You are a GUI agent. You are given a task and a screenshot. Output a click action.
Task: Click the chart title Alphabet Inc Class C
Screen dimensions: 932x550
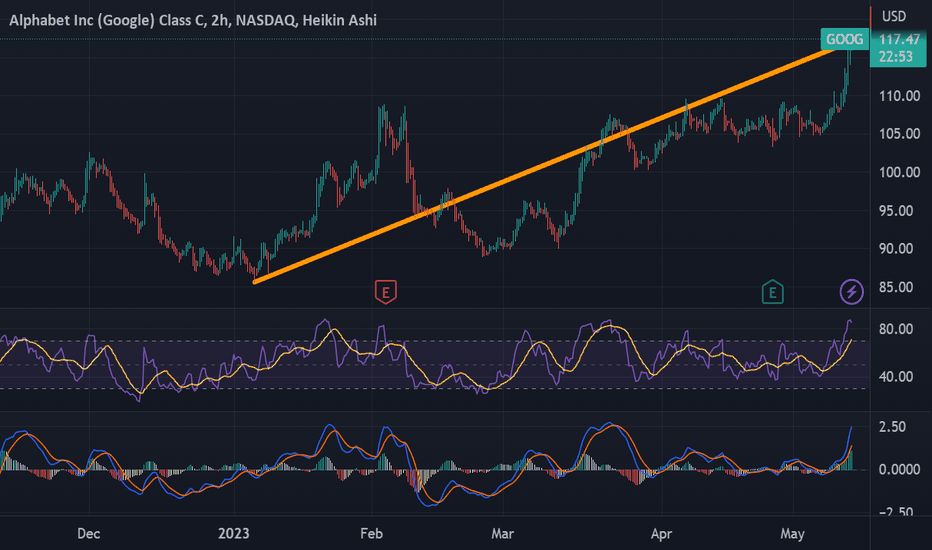click(x=193, y=20)
